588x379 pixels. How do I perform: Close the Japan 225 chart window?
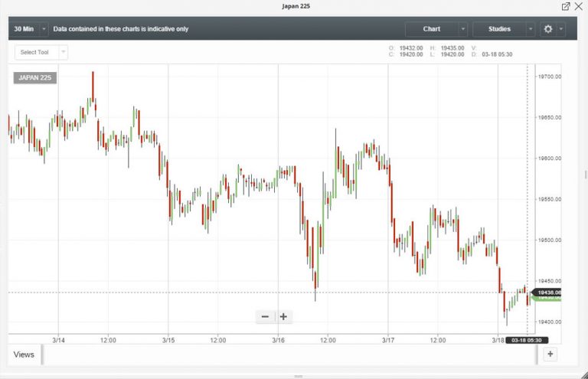click(579, 6)
